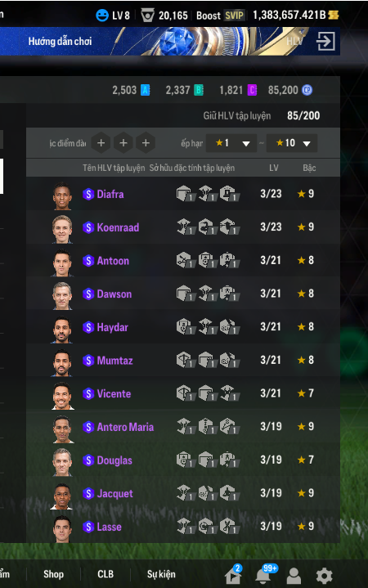Expand the minimum star 1 dropdown
The height and width of the screenshot is (588, 368).
coord(231,143)
